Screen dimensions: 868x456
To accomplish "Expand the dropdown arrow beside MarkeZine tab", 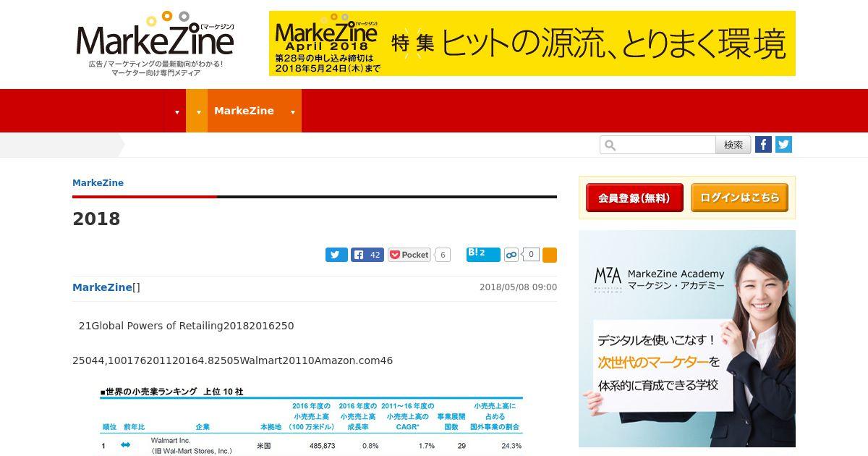I will point(292,111).
